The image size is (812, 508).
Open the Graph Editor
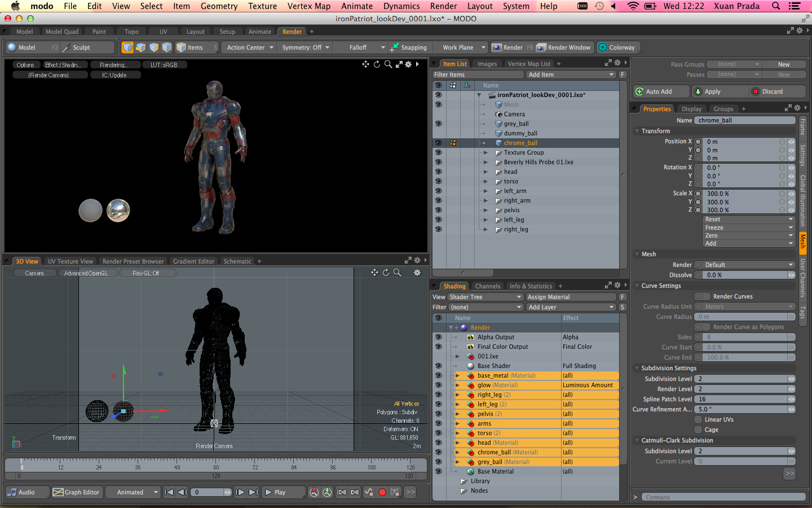(x=76, y=492)
